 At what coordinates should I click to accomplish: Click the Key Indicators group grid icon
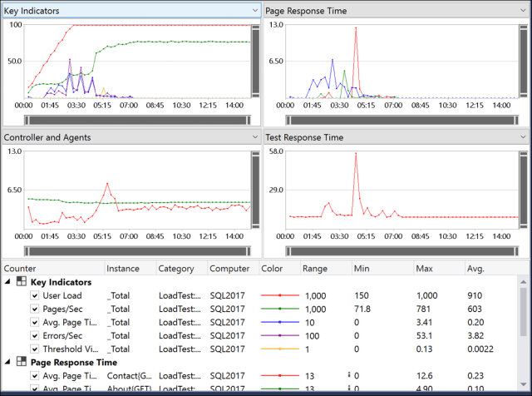[21, 282]
